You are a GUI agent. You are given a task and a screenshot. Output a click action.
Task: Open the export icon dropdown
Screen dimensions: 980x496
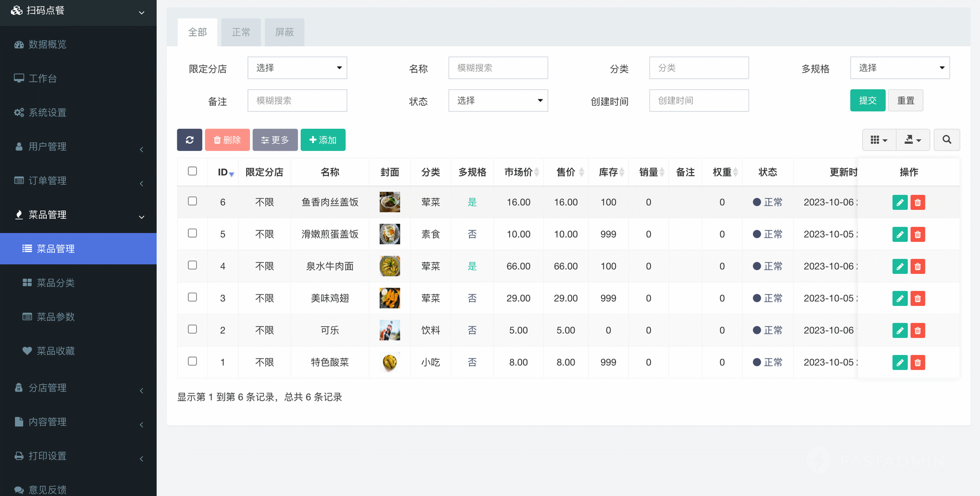913,140
